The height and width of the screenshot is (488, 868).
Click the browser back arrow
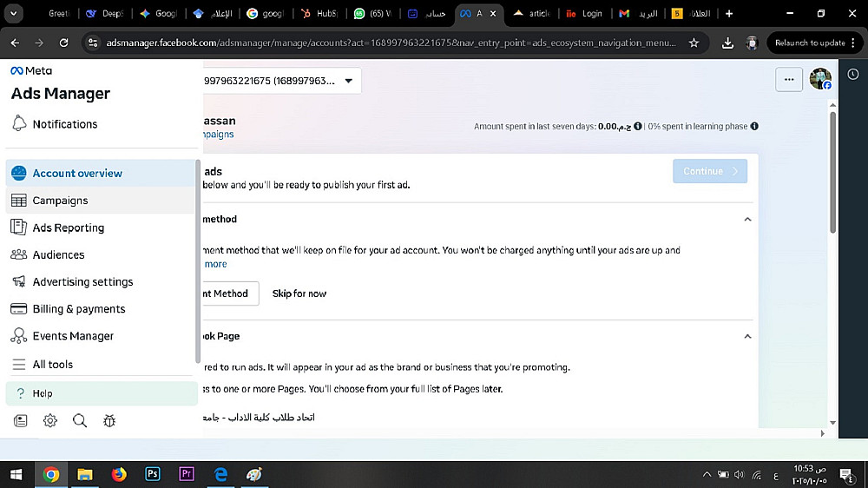tap(15, 43)
